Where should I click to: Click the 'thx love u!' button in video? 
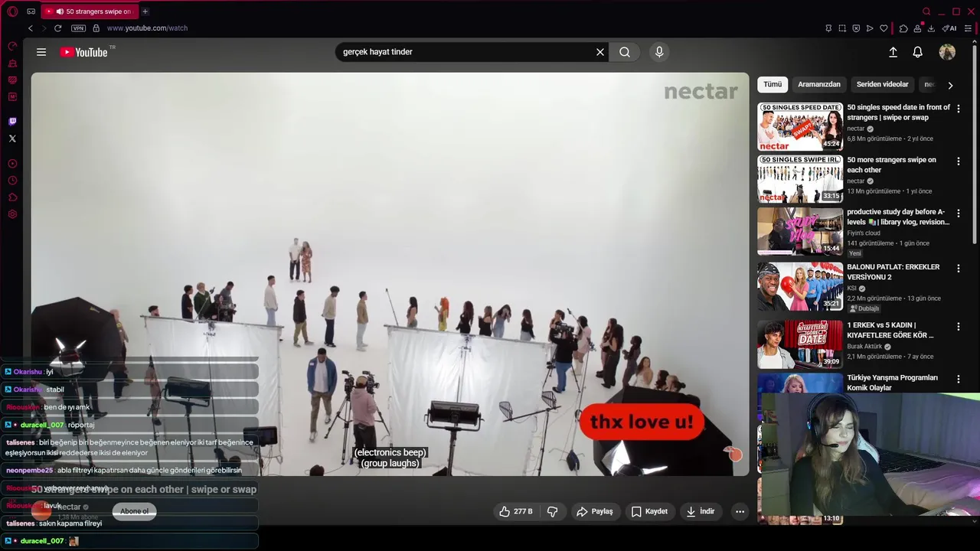pos(642,422)
